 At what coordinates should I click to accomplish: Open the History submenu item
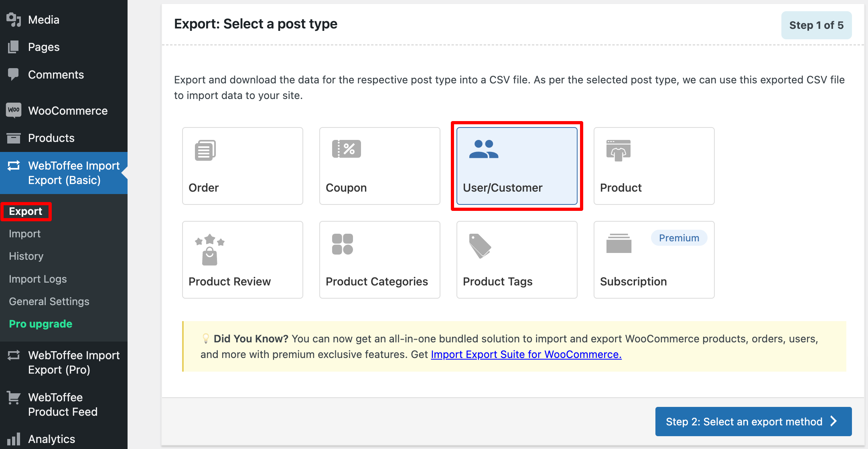26,256
